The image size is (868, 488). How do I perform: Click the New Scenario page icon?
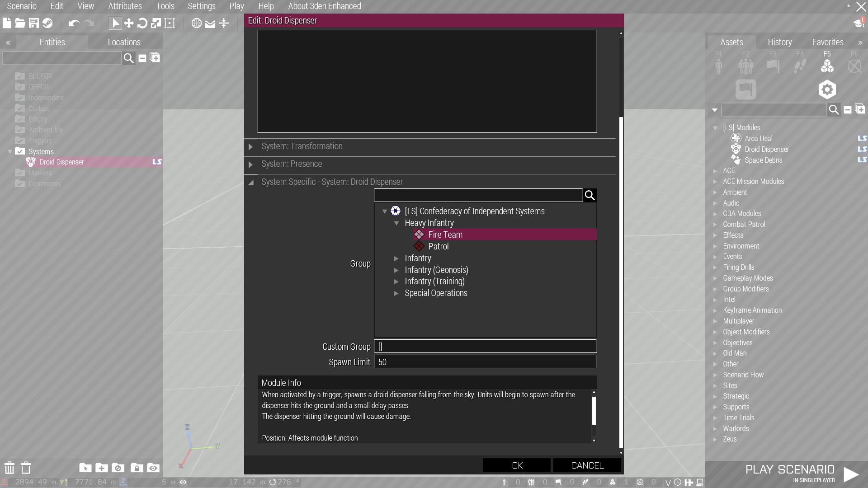tap(7, 23)
